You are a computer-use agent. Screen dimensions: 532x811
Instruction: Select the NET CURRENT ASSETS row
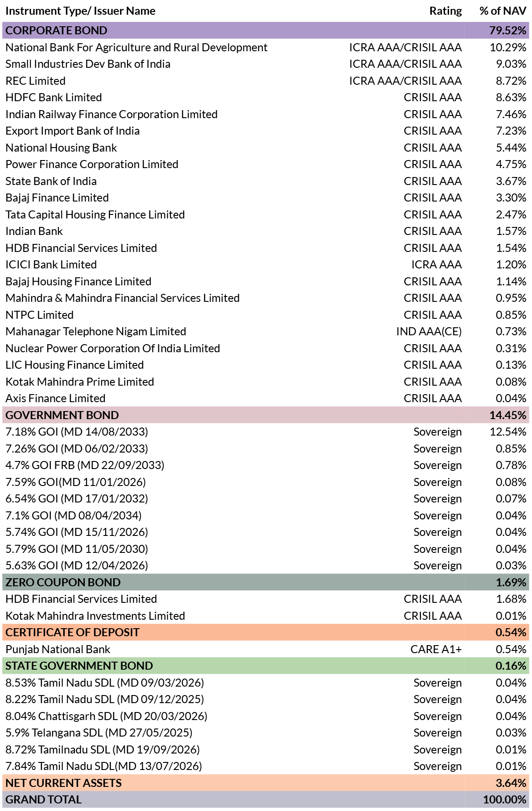tap(266, 783)
